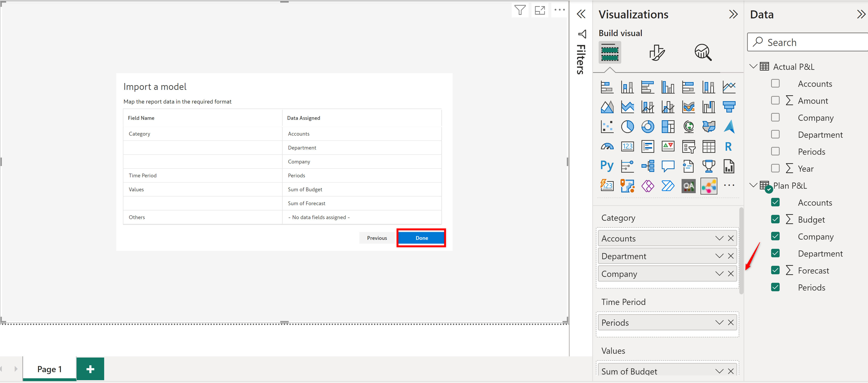868x383 pixels.
Task: Open the Format visual paintbrush pane
Action: 656,53
